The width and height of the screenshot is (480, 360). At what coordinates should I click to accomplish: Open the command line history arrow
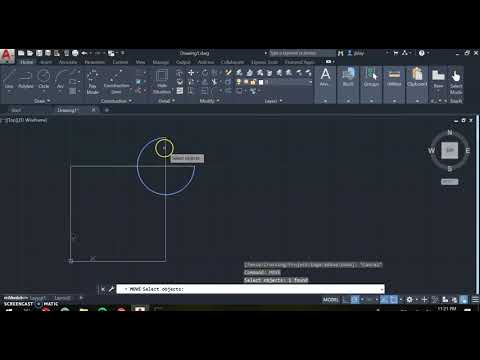click(381, 289)
